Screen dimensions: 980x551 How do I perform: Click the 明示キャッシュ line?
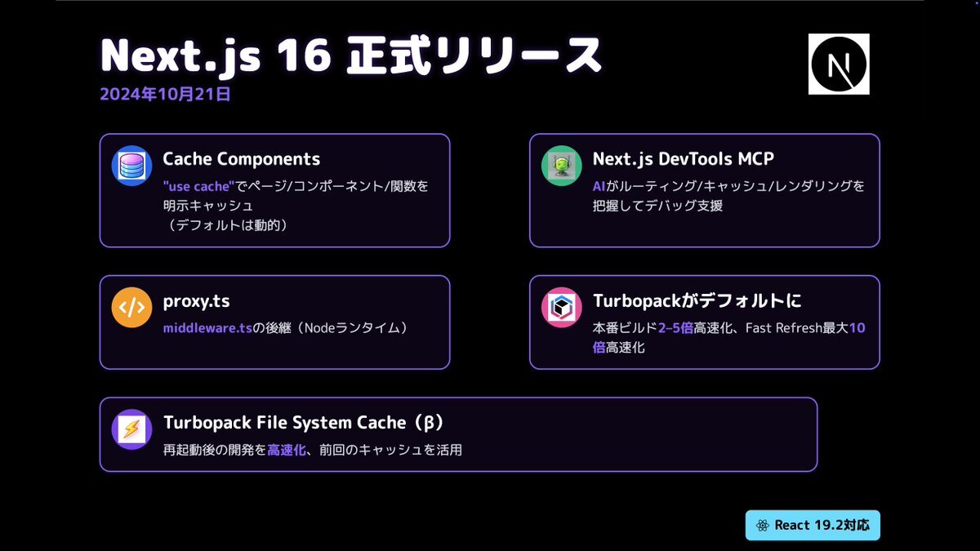pos(207,206)
